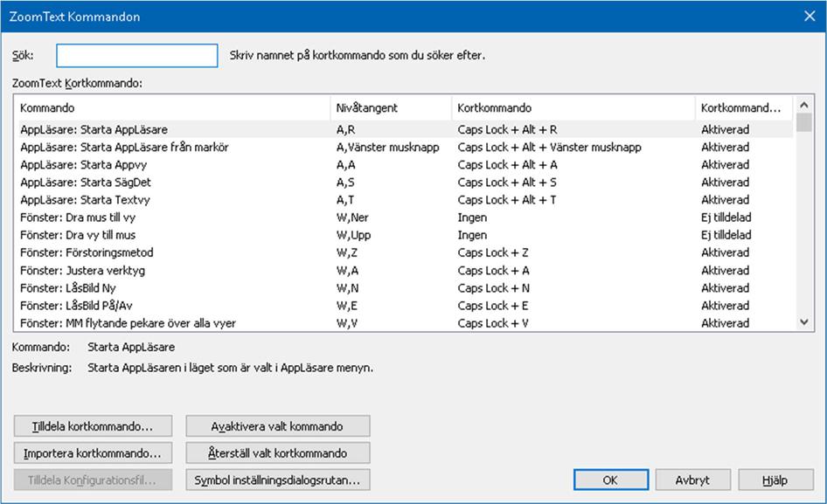Sort list by Kommando column header
This screenshot has width=827, height=504.
[172, 107]
